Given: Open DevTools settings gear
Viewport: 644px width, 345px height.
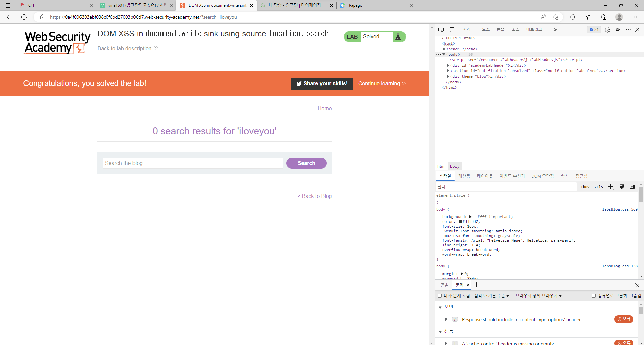Looking at the screenshot, I should 608,30.
